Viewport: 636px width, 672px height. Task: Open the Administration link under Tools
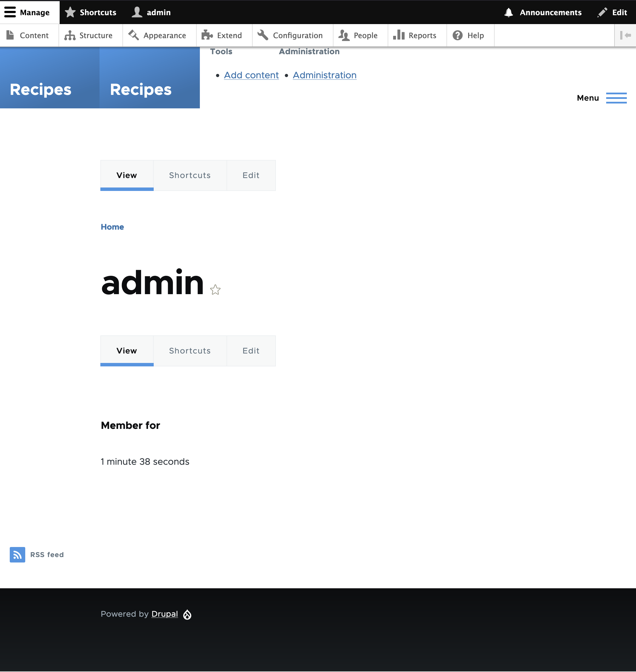coord(324,75)
